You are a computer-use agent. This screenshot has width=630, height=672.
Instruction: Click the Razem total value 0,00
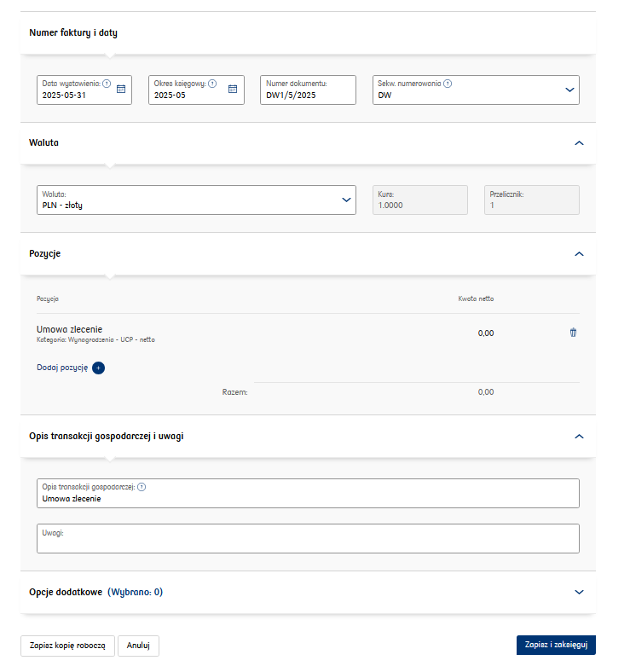[x=486, y=392]
